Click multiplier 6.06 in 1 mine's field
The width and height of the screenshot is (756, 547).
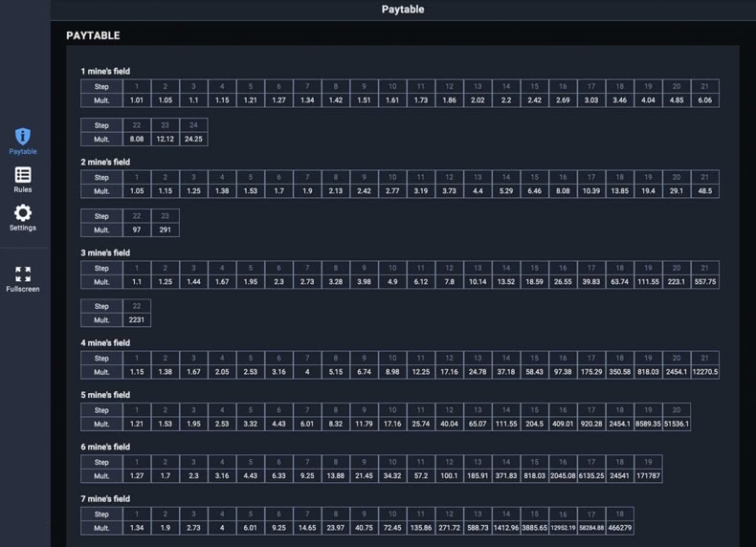pyautogui.click(x=705, y=100)
